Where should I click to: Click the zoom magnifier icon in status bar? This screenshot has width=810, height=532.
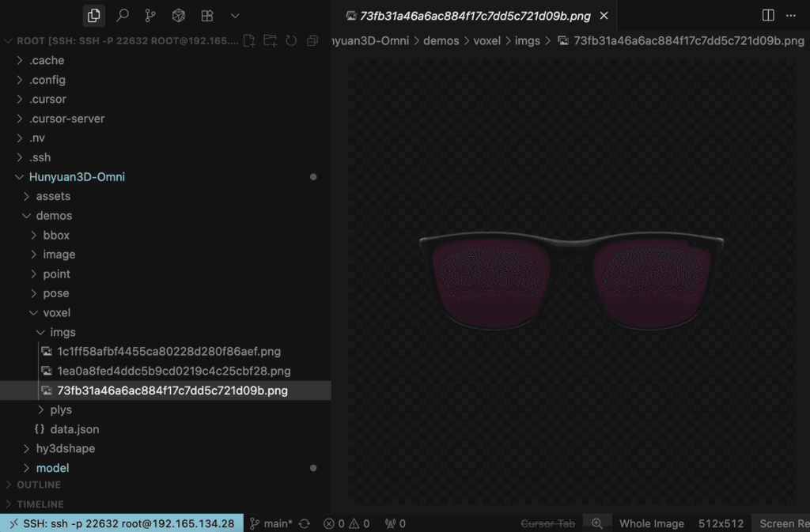click(597, 523)
